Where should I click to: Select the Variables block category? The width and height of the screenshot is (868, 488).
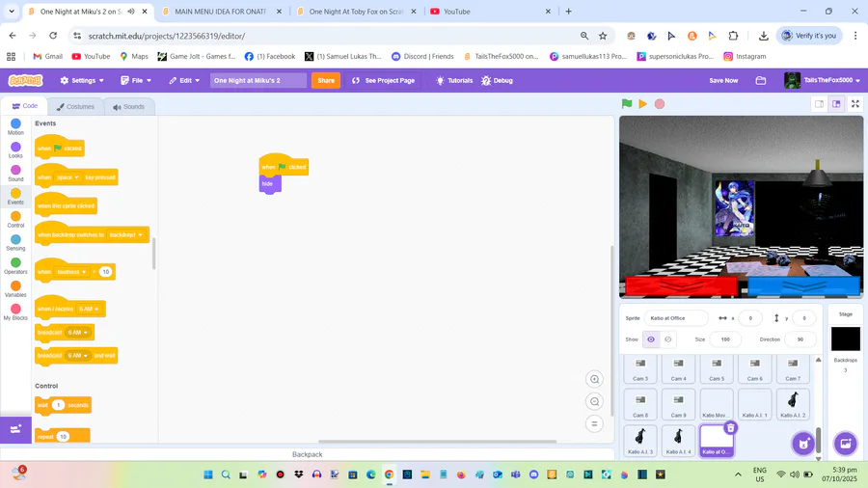coord(15,288)
